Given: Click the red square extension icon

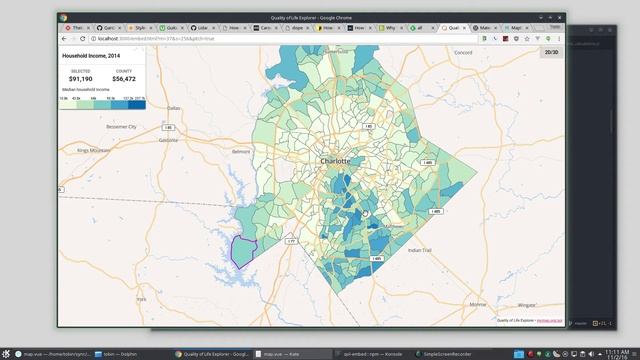Looking at the screenshot, I should (505, 39).
